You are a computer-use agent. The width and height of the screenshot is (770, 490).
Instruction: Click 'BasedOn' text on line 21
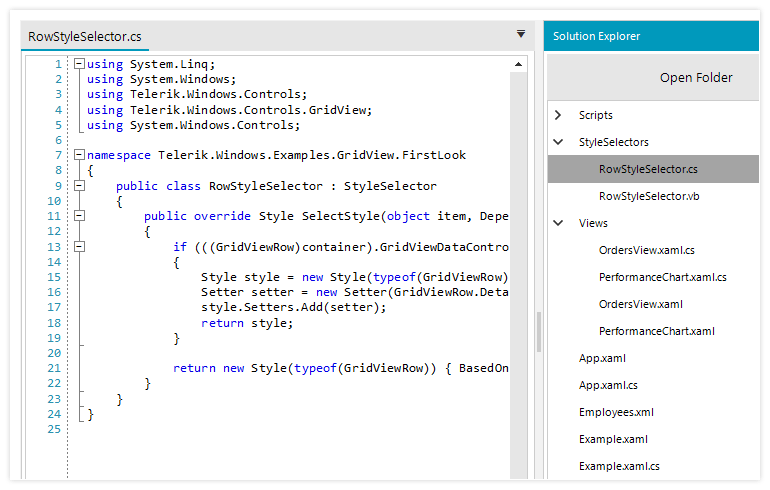click(x=484, y=368)
